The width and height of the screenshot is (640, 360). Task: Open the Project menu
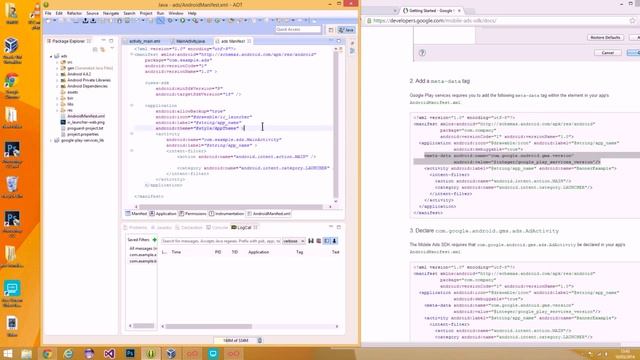[146, 13]
